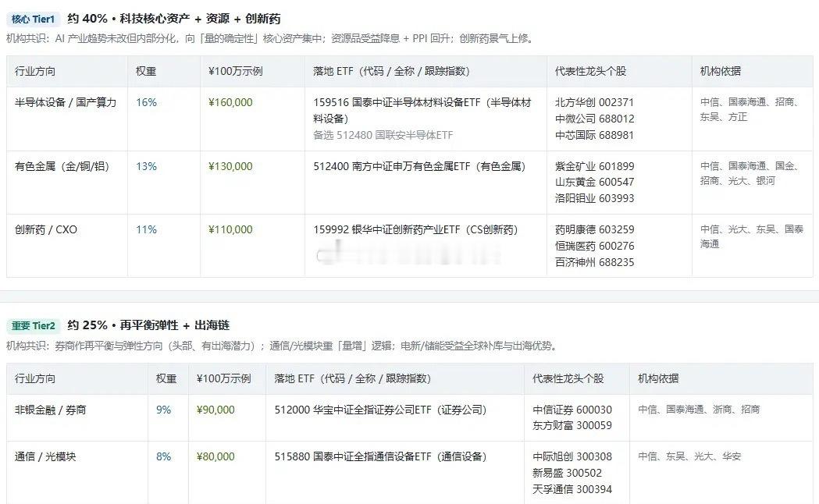Click the 重要 Tier2 badge
Viewport: 819px width, 504px height.
click(x=34, y=325)
